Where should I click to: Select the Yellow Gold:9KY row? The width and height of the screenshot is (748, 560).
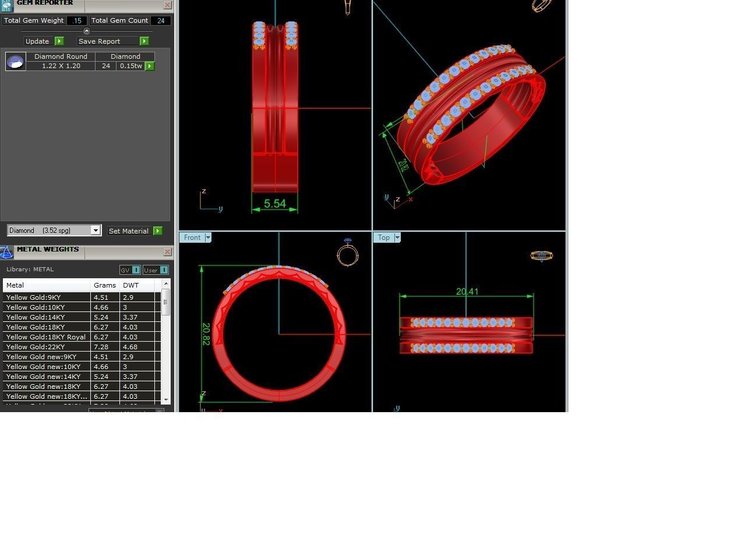pos(82,297)
